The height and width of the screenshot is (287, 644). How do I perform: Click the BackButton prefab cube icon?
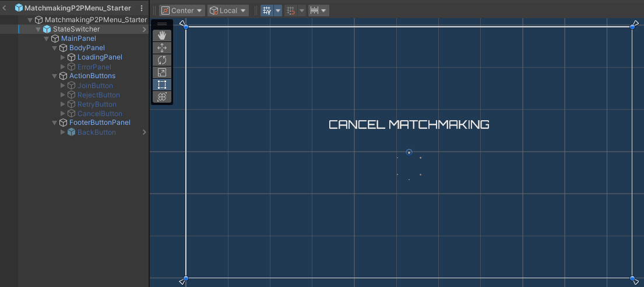point(72,132)
